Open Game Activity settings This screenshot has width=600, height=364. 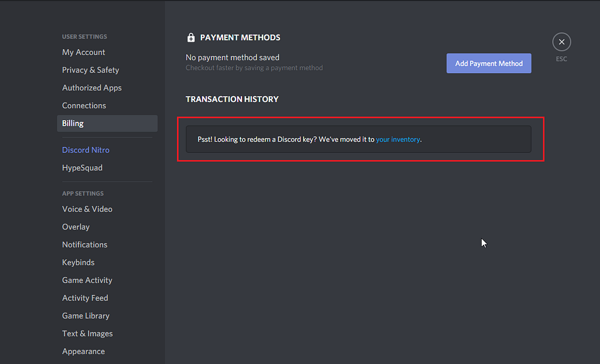(x=87, y=280)
